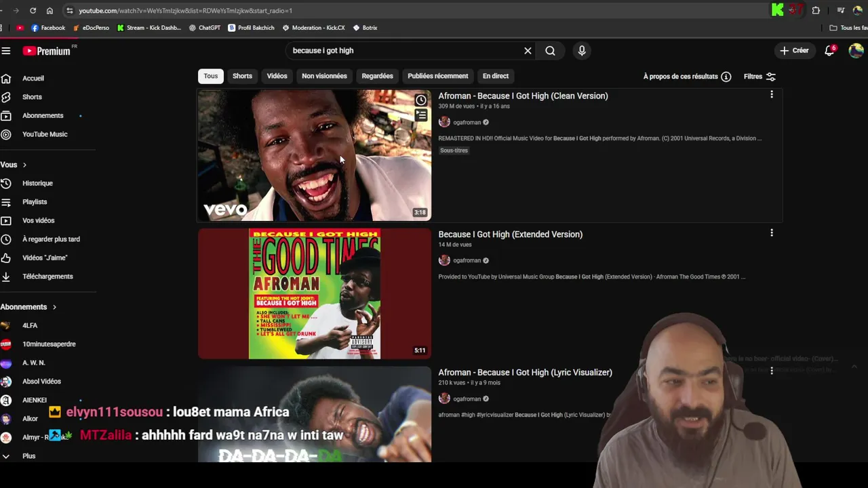Open Vidéos "J'aime" in sidebar
The height and width of the screenshot is (488, 868).
pos(45,258)
